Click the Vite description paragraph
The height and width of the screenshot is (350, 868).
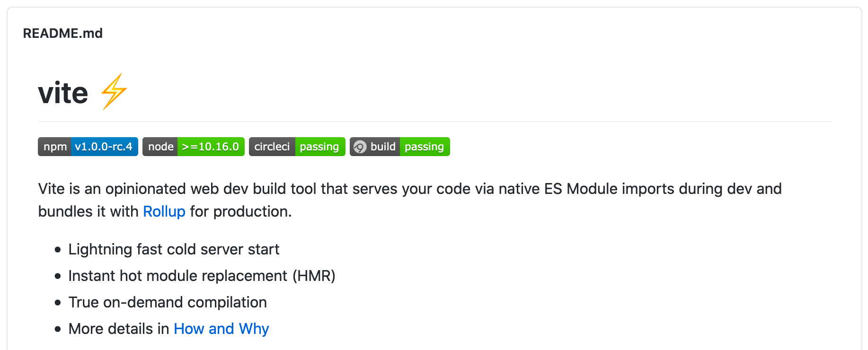click(x=410, y=200)
